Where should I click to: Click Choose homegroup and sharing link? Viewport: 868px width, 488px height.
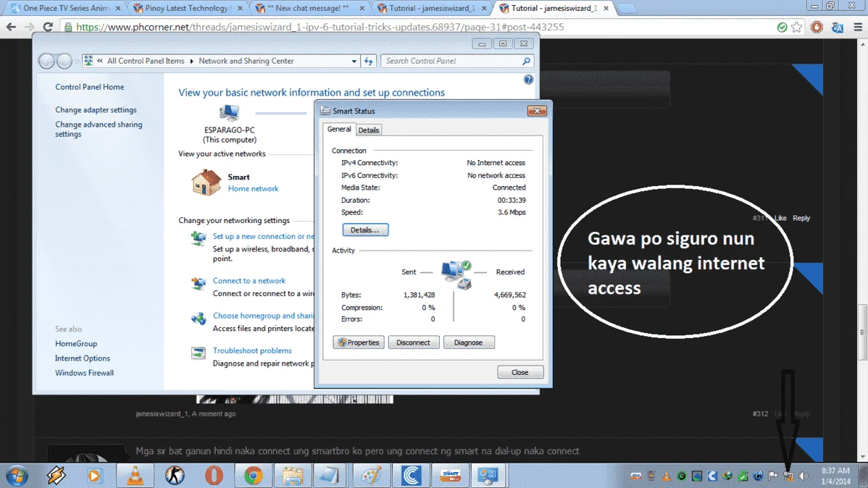[x=263, y=316]
